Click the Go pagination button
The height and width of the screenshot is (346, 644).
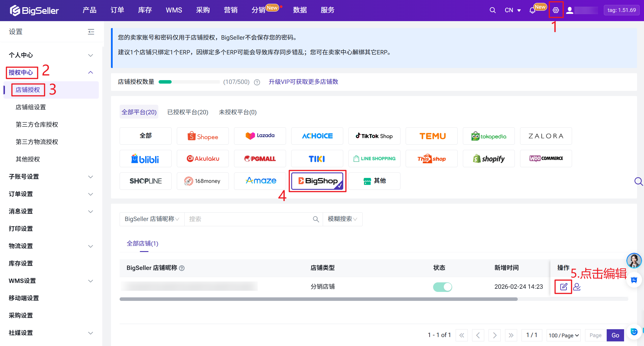(x=615, y=335)
